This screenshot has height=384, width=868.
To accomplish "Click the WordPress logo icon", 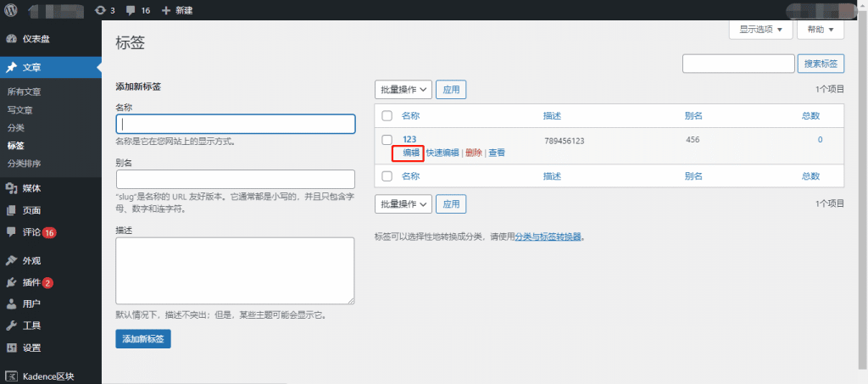I will point(11,10).
